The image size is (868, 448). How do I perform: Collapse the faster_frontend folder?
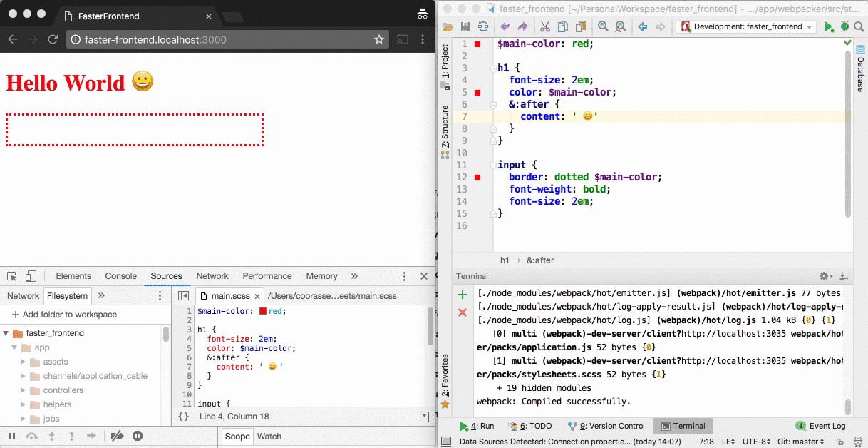click(6, 333)
